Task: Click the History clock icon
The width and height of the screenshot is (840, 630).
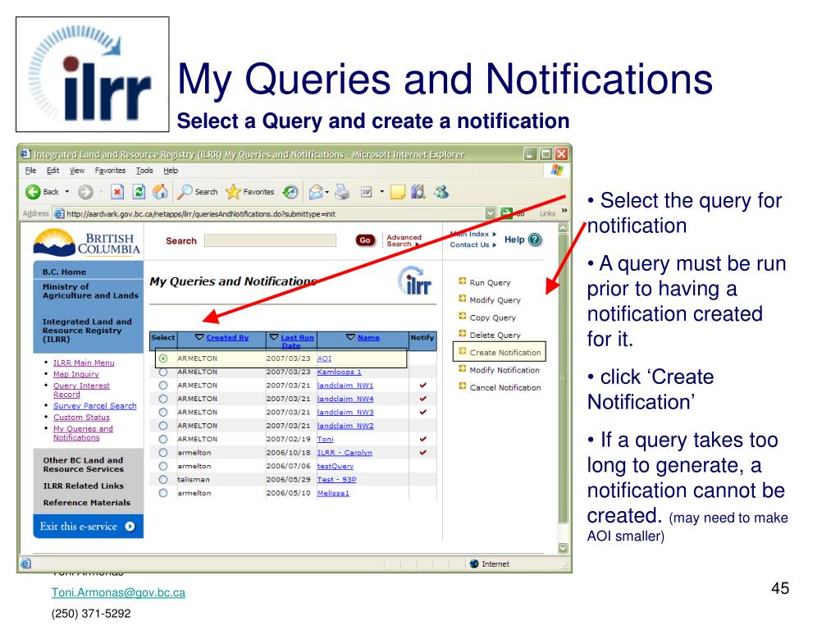Action: pyautogui.click(x=290, y=192)
